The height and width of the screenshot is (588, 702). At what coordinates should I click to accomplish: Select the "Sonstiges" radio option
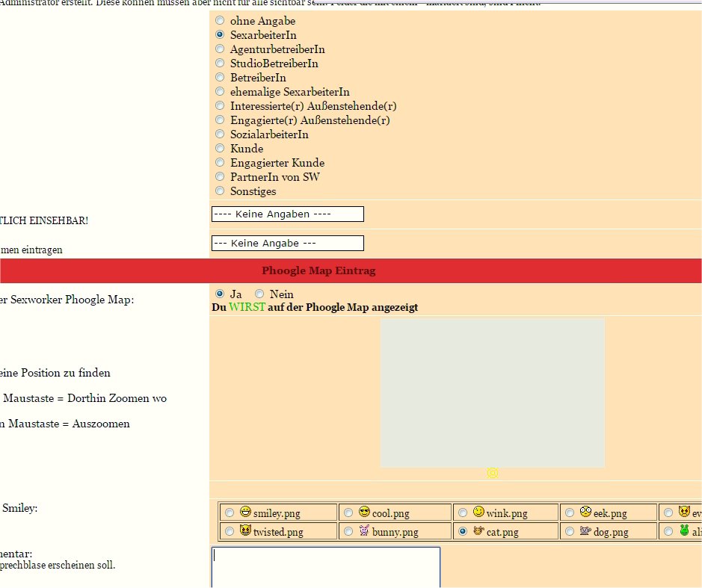point(220,191)
